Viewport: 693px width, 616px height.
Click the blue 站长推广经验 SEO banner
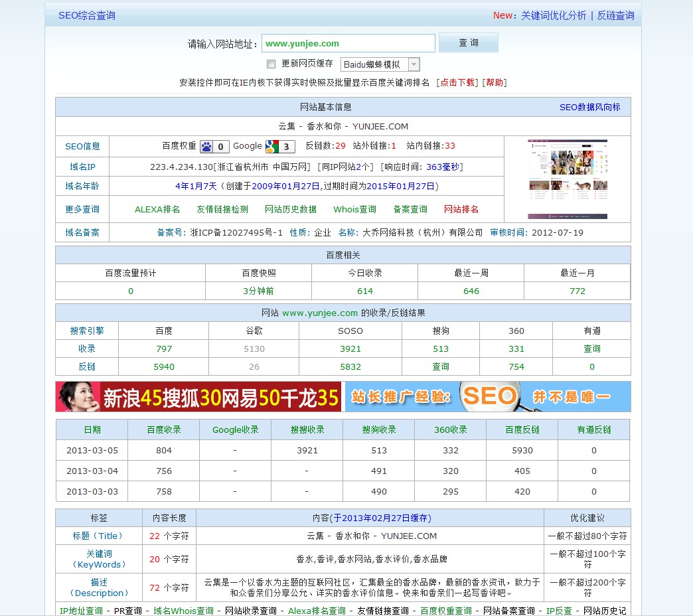click(x=488, y=397)
